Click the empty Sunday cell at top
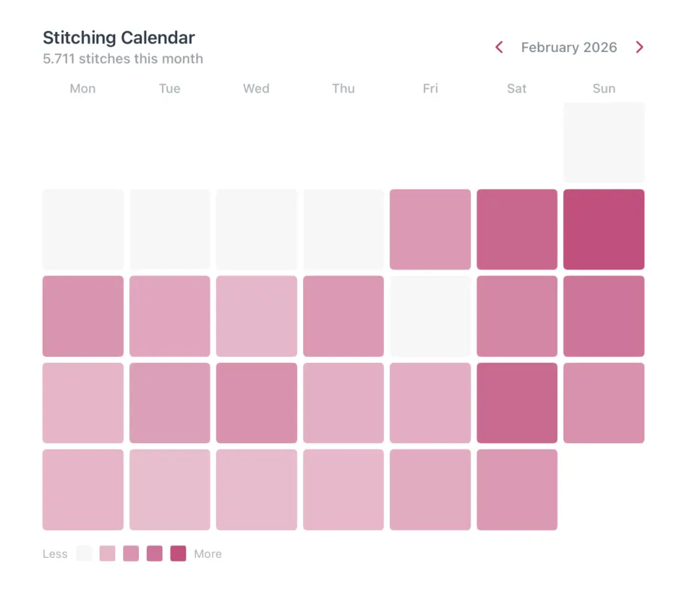This screenshot has width=700, height=594. click(x=604, y=142)
